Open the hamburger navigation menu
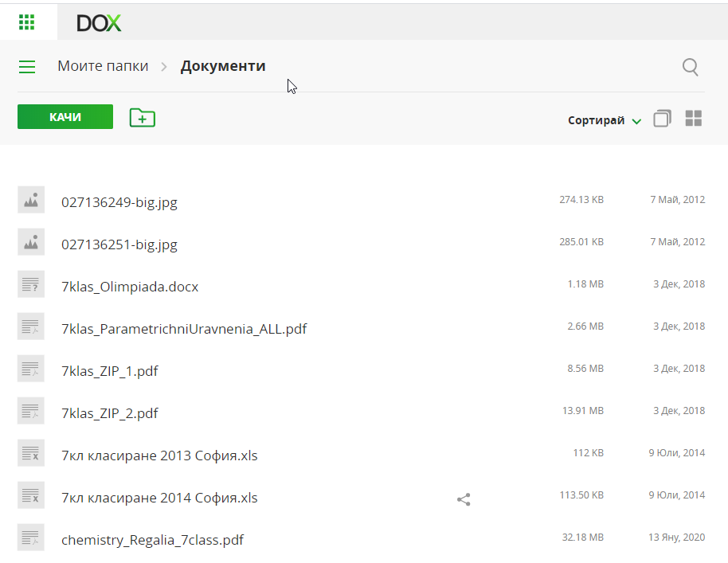728x563 pixels. [27, 67]
